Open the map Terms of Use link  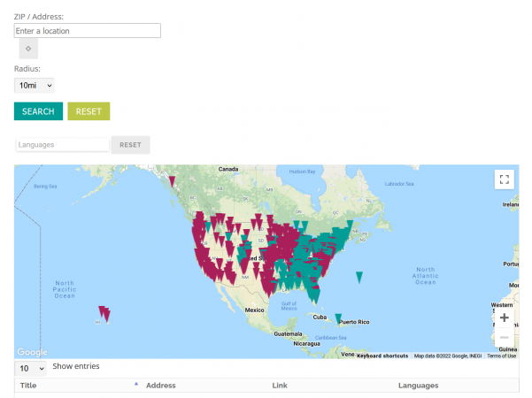(x=501, y=356)
